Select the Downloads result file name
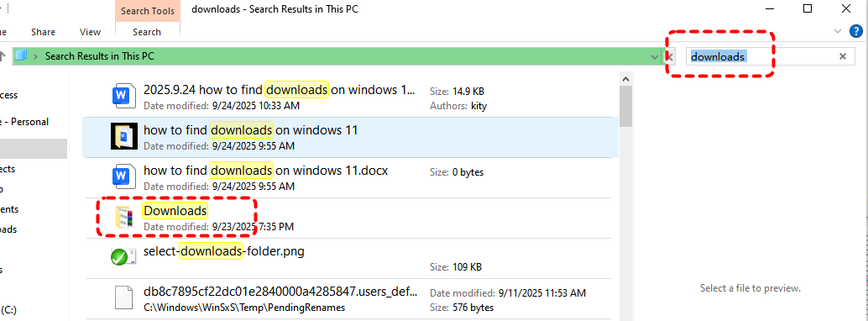 [x=175, y=211]
